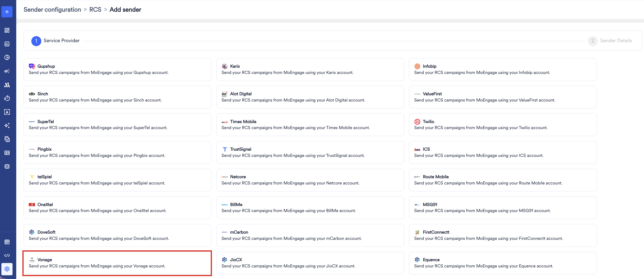
Task: Choose Sinch as service provider
Action: [117, 97]
